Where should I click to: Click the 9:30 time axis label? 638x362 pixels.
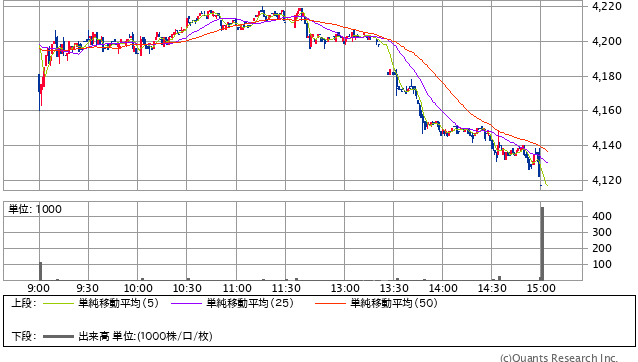click(87, 288)
